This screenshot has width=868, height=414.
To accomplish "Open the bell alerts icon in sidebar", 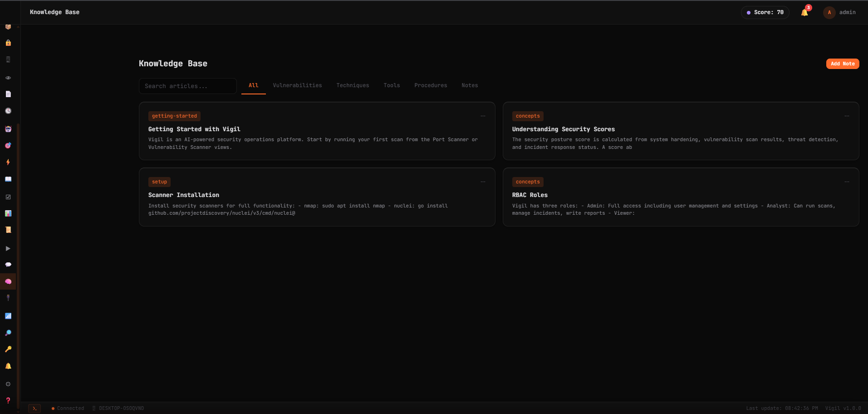I will pos(8,366).
